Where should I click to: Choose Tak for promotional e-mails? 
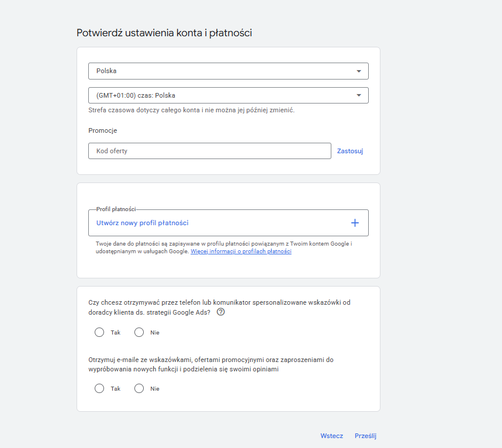(x=99, y=388)
